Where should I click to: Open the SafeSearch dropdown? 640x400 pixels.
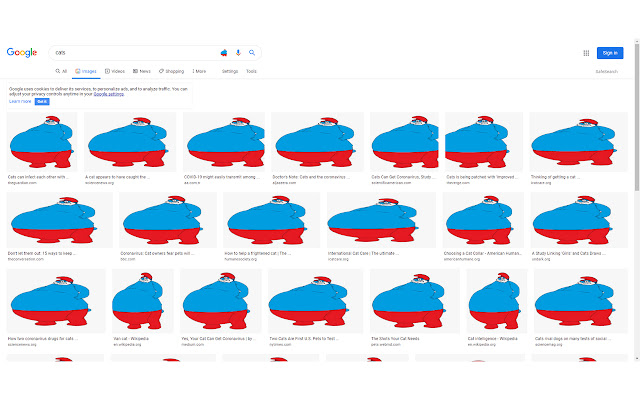607,71
